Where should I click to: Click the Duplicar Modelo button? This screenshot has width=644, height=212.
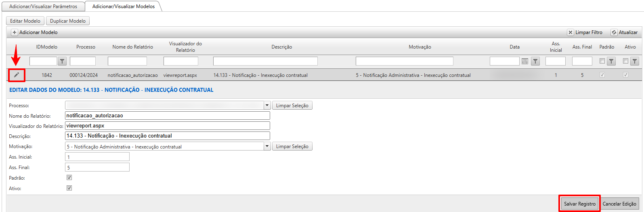[68, 21]
